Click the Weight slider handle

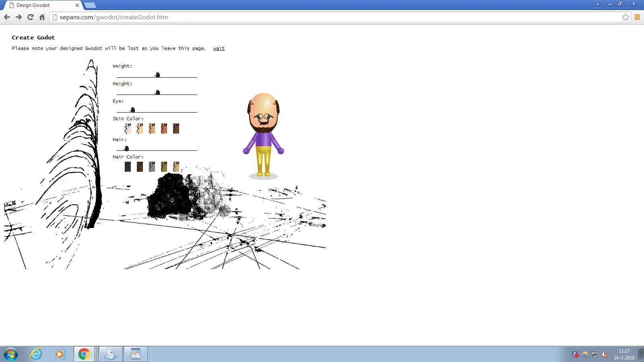(157, 75)
